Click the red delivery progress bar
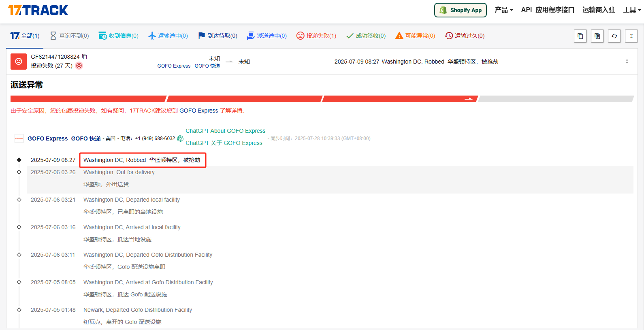The width and height of the screenshot is (644, 330). (x=244, y=99)
